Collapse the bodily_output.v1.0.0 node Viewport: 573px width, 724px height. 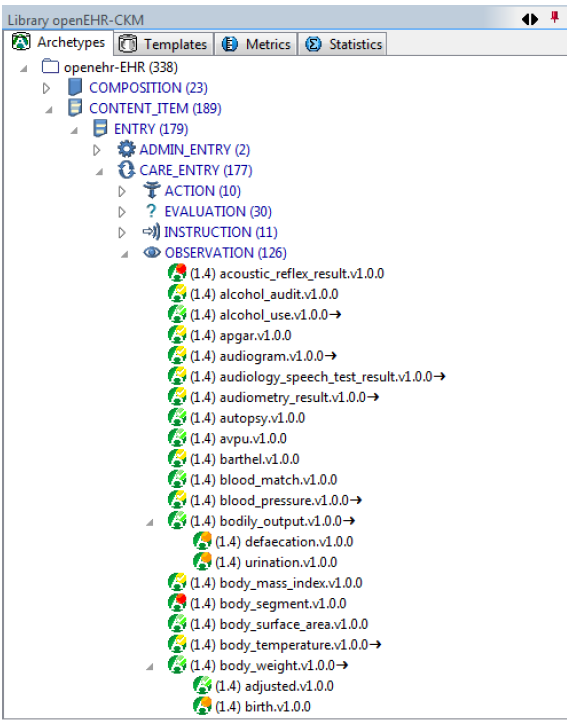click(x=150, y=523)
